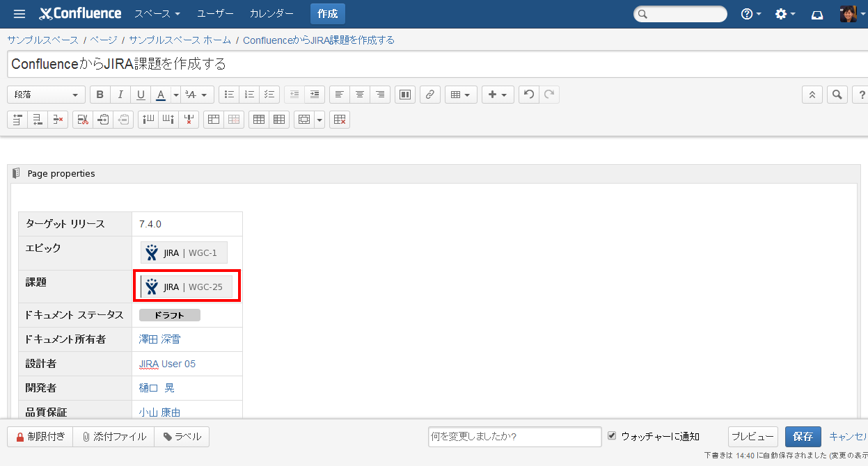Align text to the left

click(x=339, y=95)
